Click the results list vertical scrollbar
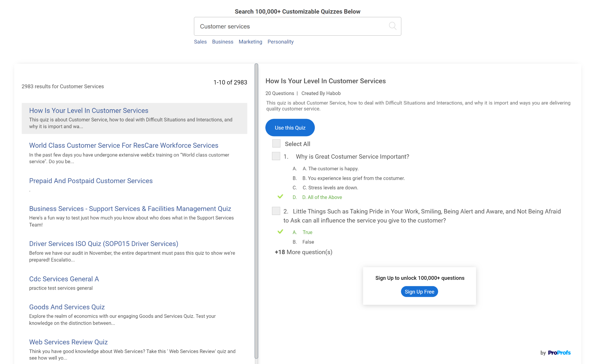 click(x=256, y=210)
